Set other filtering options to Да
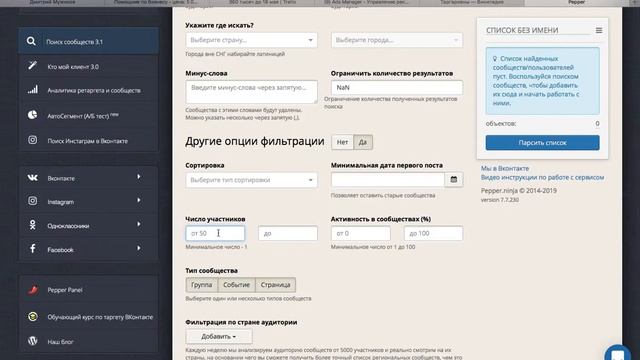The image size is (640, 360). coord(362,142)
